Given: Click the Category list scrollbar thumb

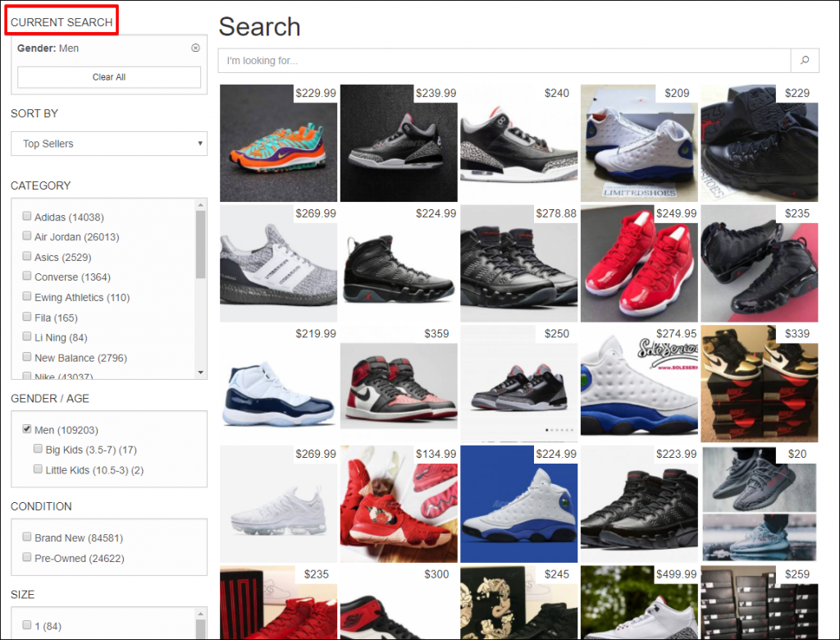Looking at the screenshot, I should [201, 245].
